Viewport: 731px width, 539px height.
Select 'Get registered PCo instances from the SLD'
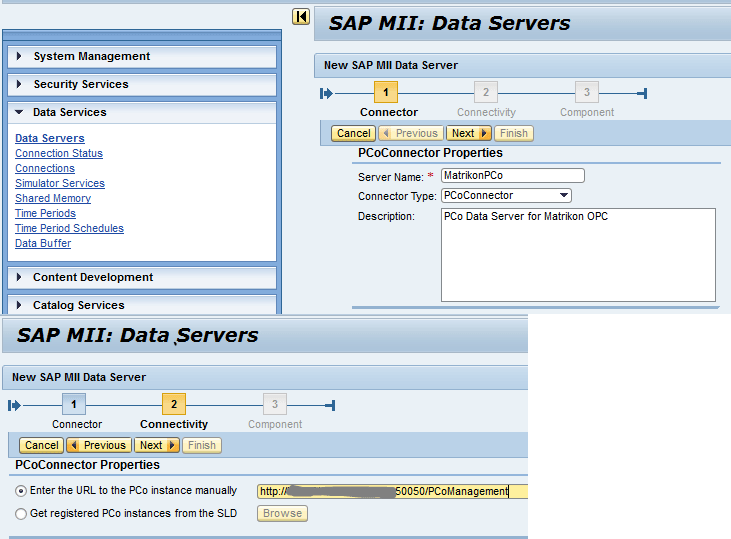point(21,514)
